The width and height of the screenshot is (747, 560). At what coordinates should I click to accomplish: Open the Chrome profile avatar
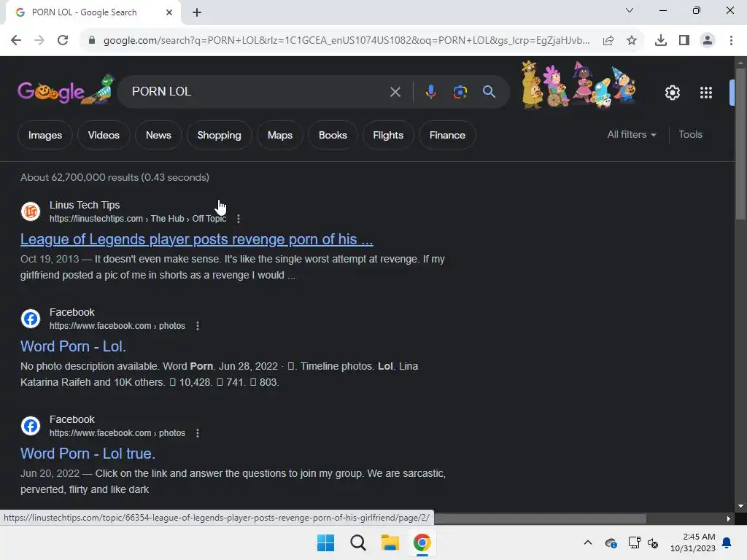(708, 41)
